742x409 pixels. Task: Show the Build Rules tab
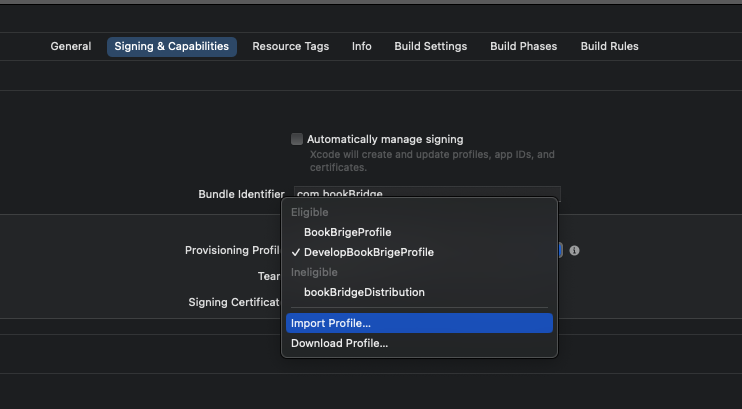pyautogui.click(x=609, y=46)
